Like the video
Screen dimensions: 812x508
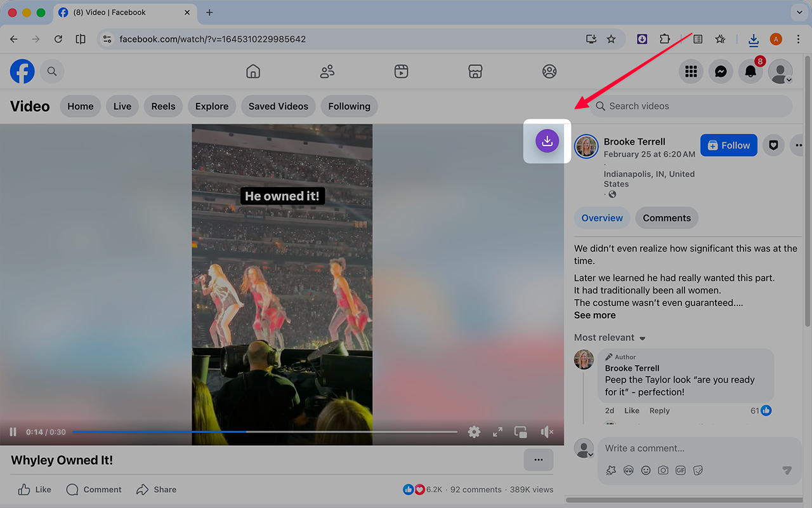pyautogui.click(x=34, y=490)
